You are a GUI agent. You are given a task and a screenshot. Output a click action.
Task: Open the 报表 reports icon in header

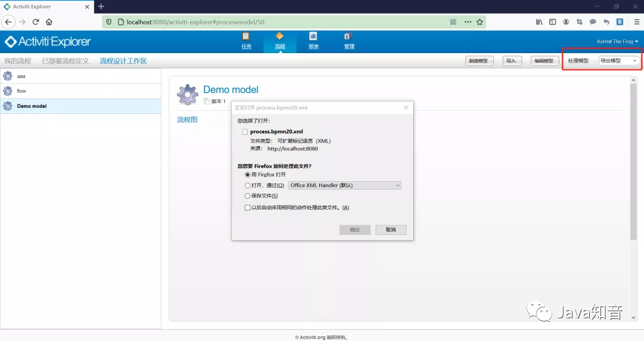pyautogui.click(x=314, y=41)
